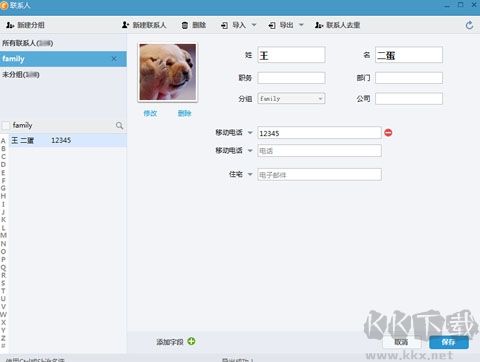The image size is (480, 362).
Task: Click the Modify (修改) avatar link
Action: (x=150, y=113)
